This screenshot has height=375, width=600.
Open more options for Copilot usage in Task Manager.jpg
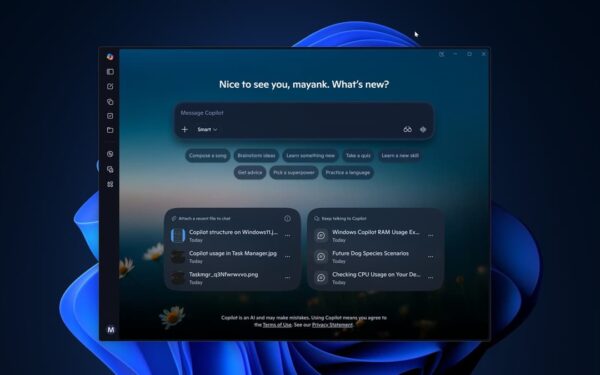click(x=287, y=257)
